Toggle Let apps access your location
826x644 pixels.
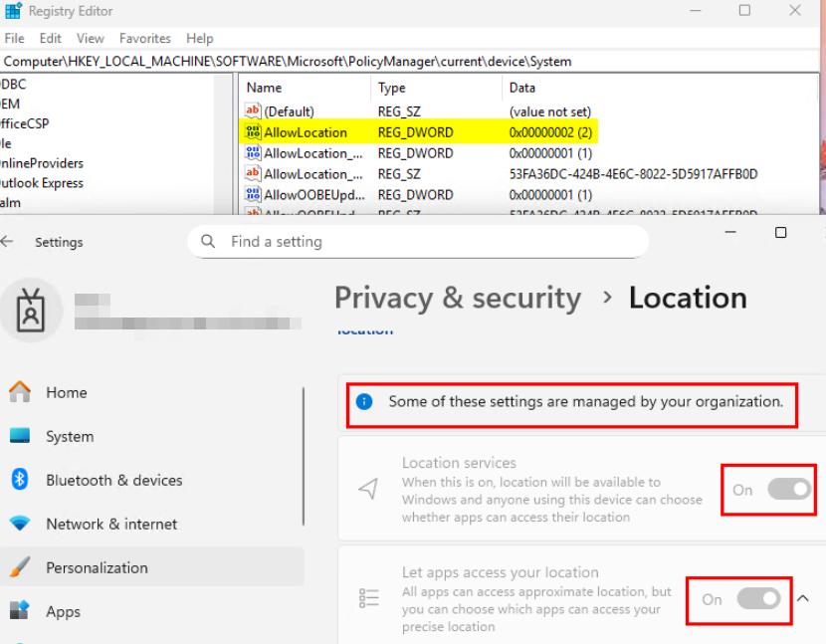pos(757,598)
